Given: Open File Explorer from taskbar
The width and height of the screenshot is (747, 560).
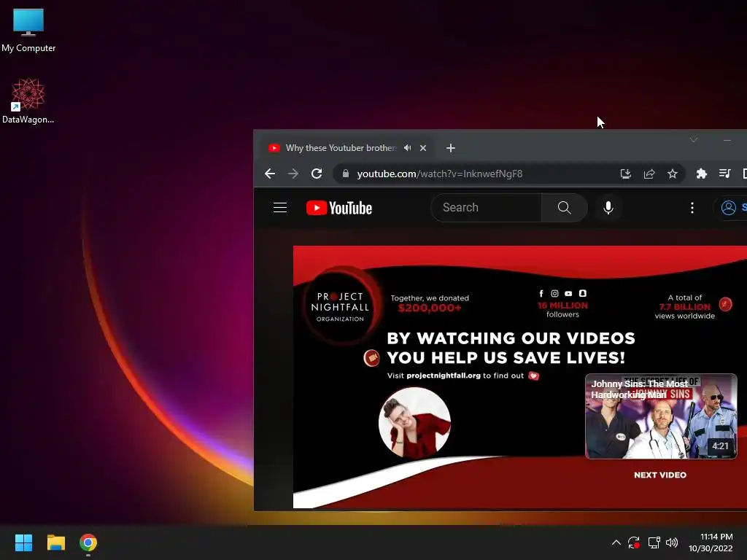Looking at the screenshot, I should [x=55, y=542].
